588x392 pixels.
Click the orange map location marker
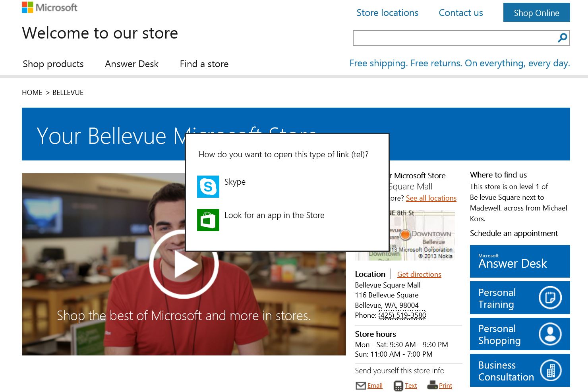(405, 234)
